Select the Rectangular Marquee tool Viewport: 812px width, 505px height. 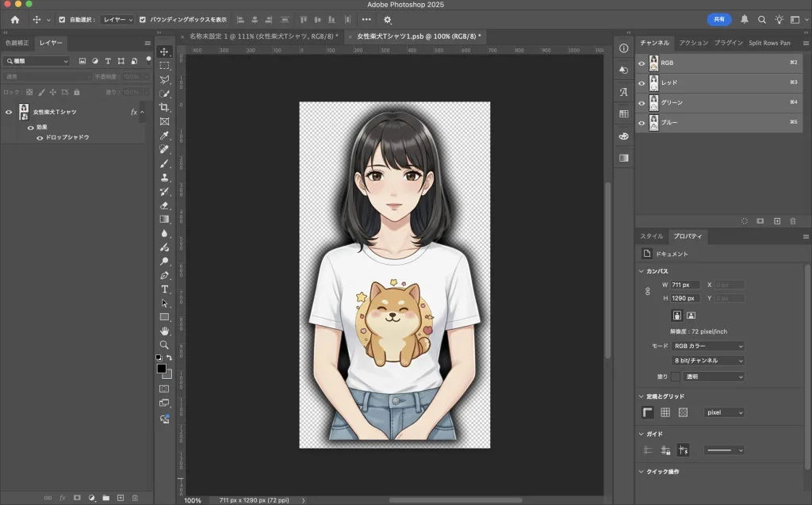point(164,66)
